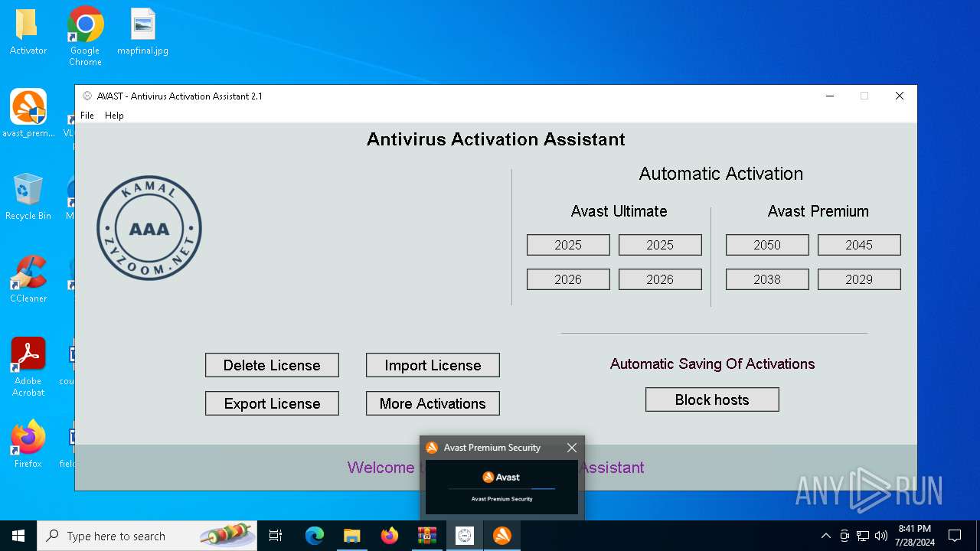The image size is (980, 551).
Task: Open Task View on taskbar
Action: (x=276, y=536)
